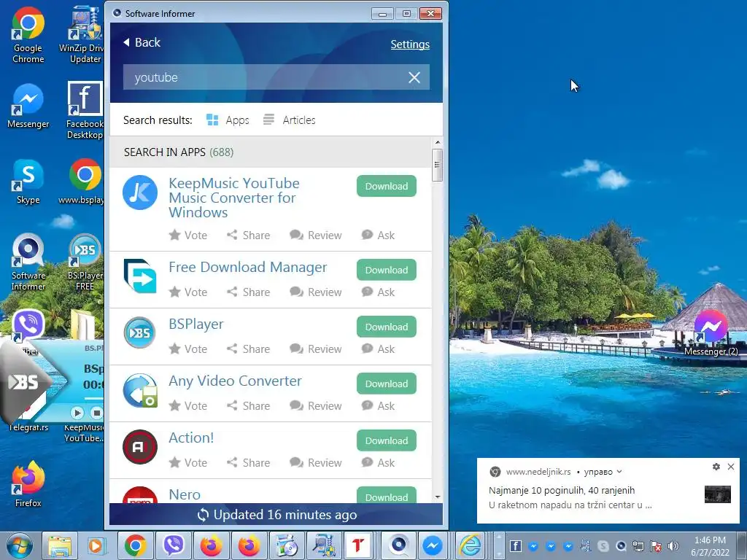Image resolution: width=747 pixels, height=560 pixels.
Task: Open Messenger from the taskbar
Action: 432,545
